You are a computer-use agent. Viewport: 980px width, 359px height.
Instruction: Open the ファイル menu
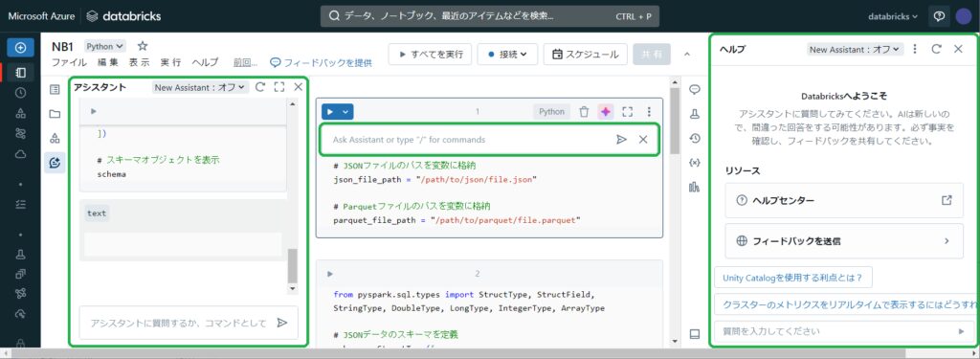pyautogui.click(x=69, y=62)
